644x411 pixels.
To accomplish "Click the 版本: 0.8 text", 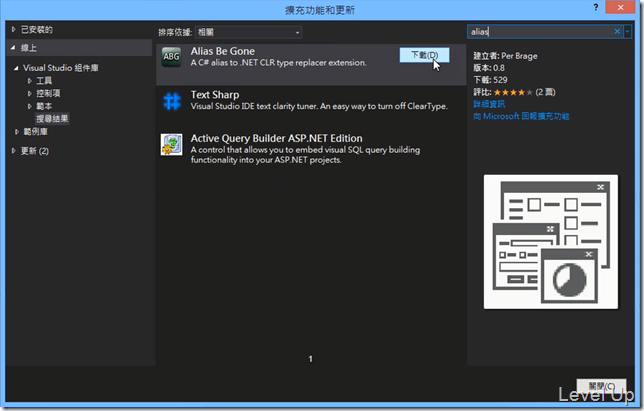I will (489, 68).
